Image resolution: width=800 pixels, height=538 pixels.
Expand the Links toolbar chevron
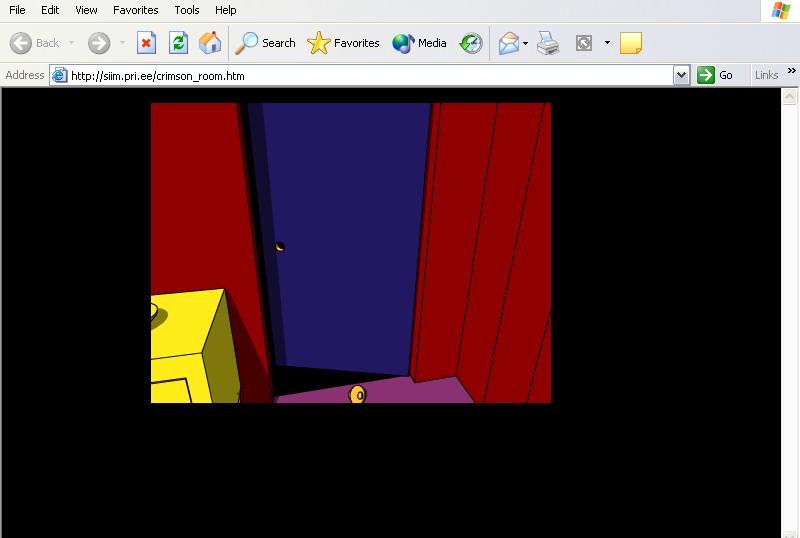(791, 70)
